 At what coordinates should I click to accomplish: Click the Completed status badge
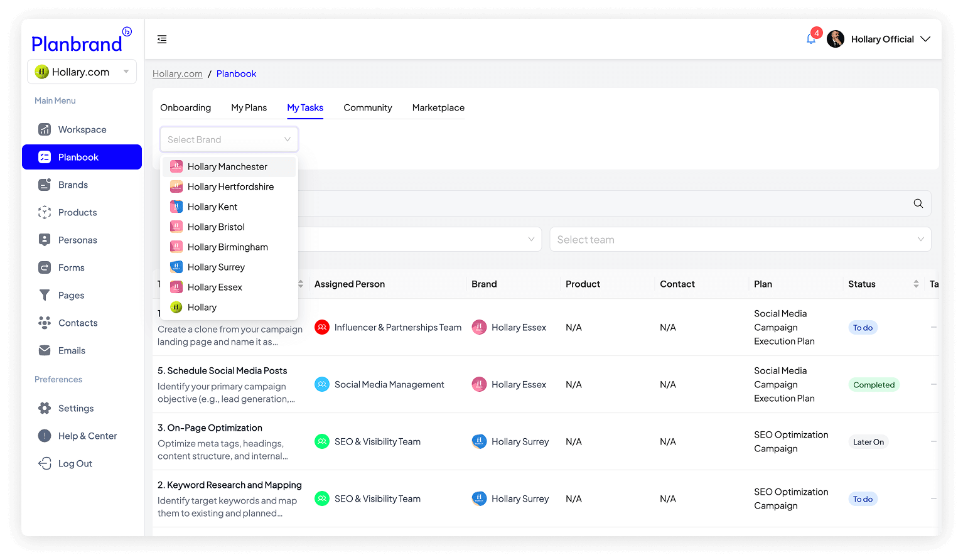873,385
